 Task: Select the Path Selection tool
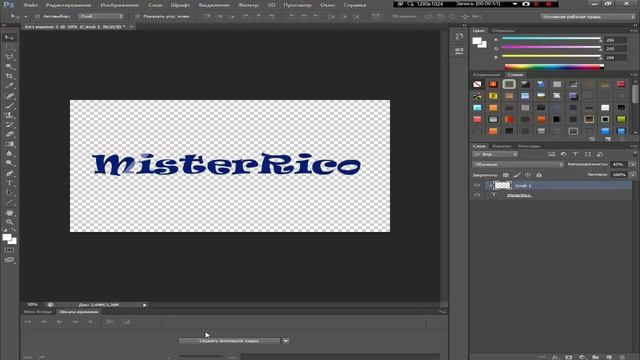(9, 193)
